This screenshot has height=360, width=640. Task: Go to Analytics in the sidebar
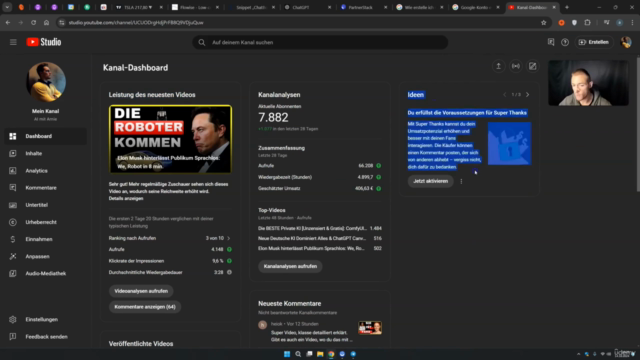click(45, 171)
